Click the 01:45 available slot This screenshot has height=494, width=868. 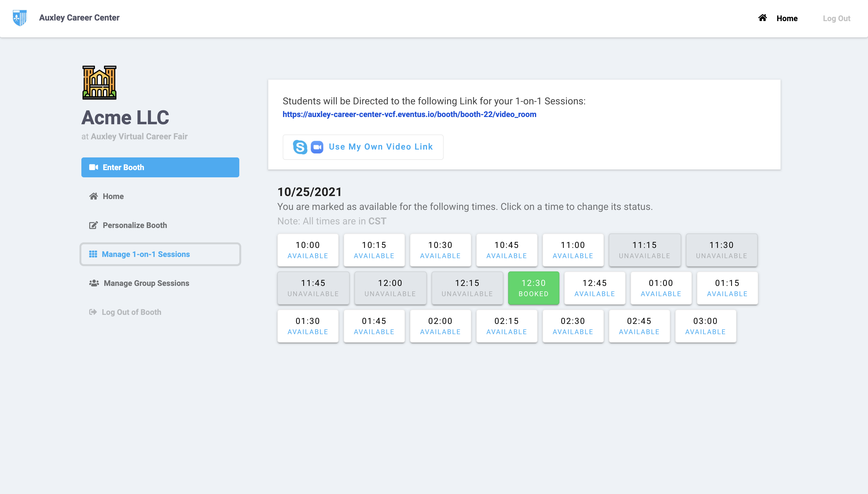(x=374, y=326)
